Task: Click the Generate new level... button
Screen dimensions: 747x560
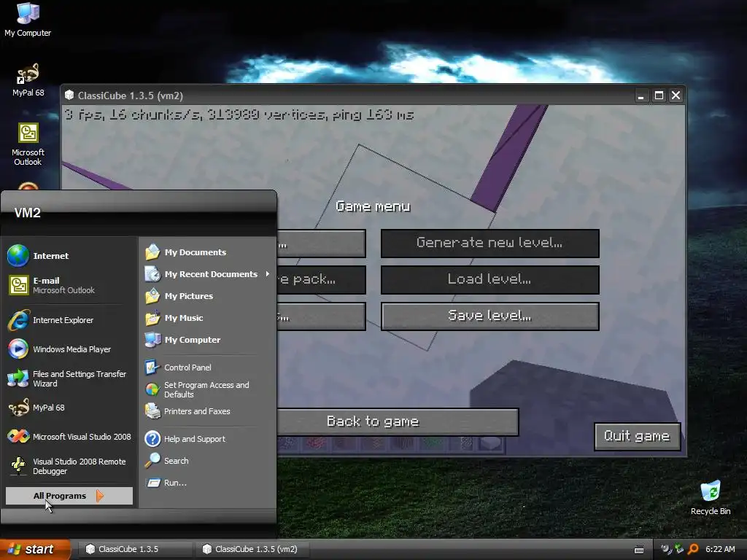Action: (x=489, y=243)
